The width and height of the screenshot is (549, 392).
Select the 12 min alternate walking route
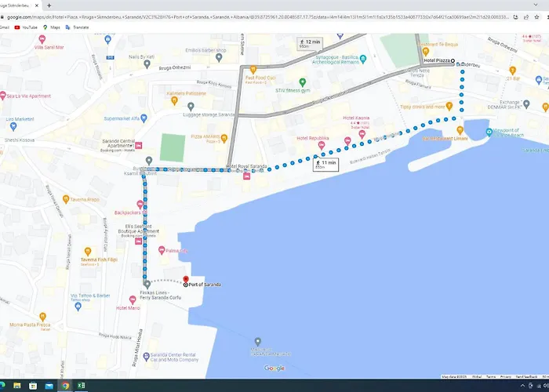(x=311, y=42)
